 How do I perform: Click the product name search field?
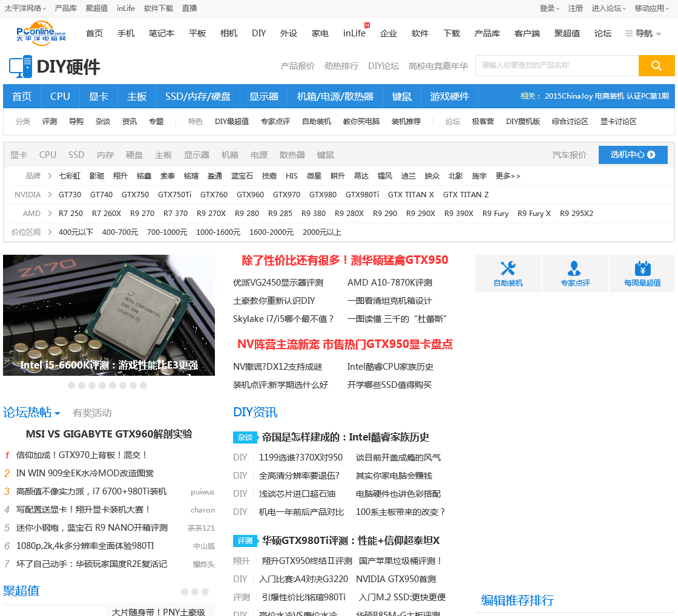tap(557, 66)
